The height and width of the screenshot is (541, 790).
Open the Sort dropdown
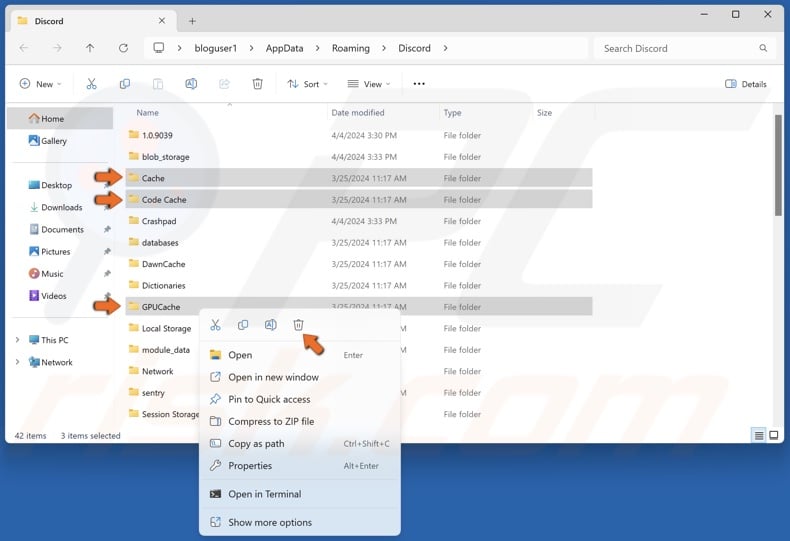307,84
